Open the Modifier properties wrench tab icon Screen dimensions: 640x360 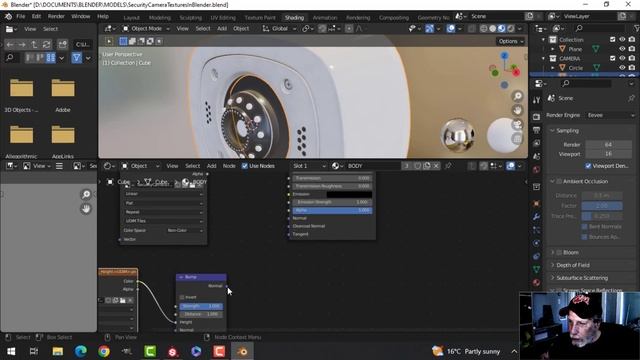536,216
